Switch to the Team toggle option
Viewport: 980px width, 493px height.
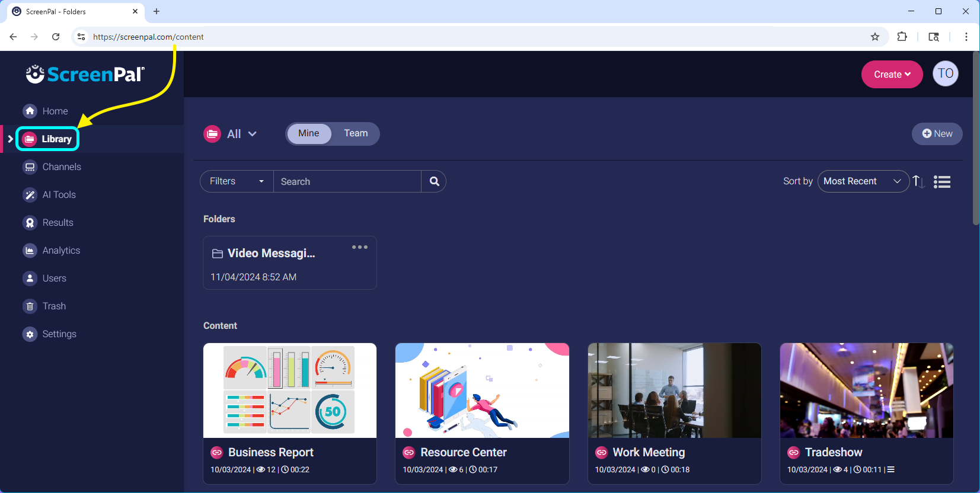tap(356, 133)
